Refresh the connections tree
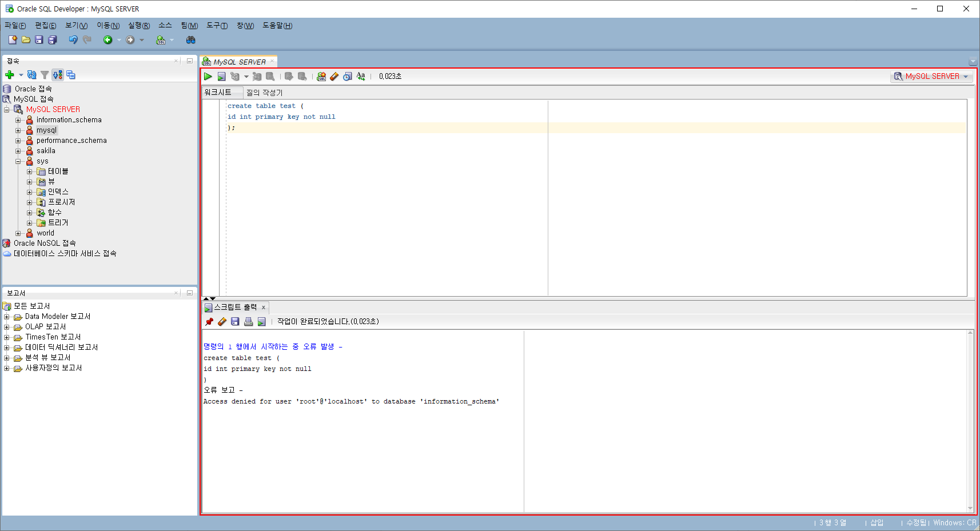The width and height of the screenshot is (980, 531). (32, 75)
